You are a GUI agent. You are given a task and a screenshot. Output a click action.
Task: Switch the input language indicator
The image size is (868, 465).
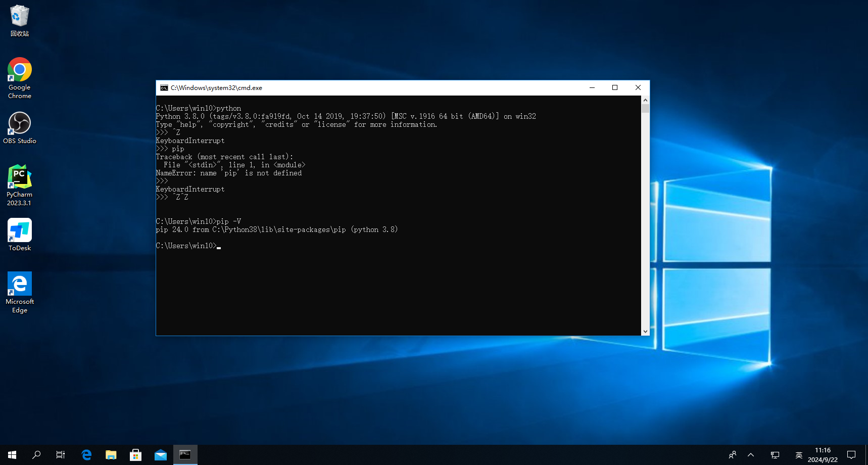click(799, 455)
